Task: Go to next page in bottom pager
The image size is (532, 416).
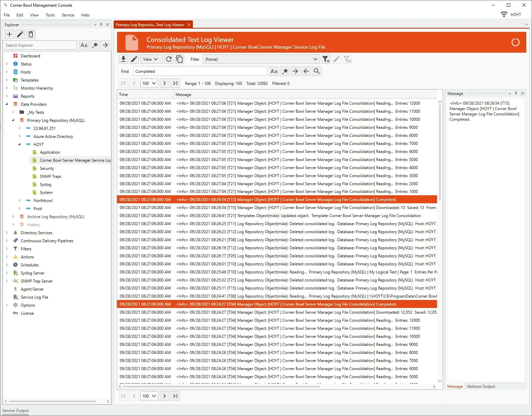Action: [164, 396]
